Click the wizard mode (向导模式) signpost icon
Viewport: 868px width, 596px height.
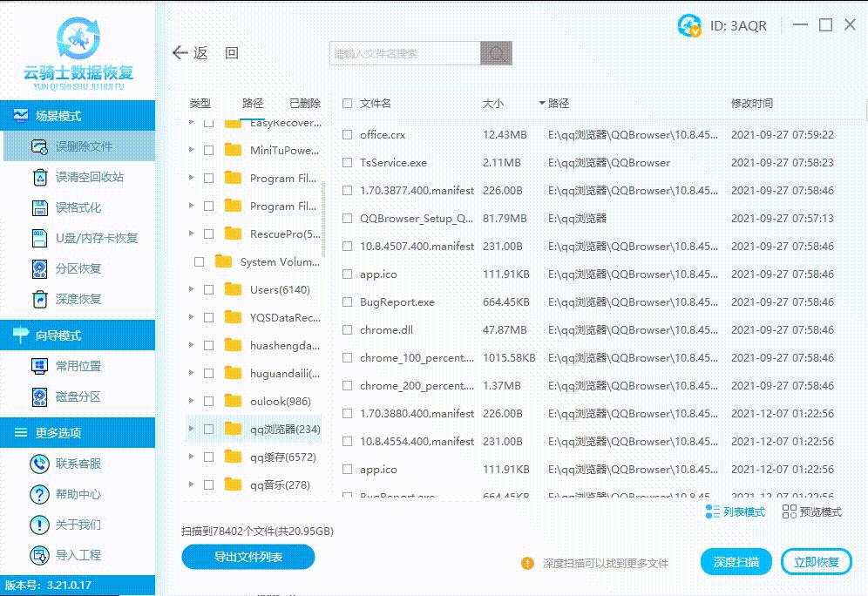click(x=21, y=335)
